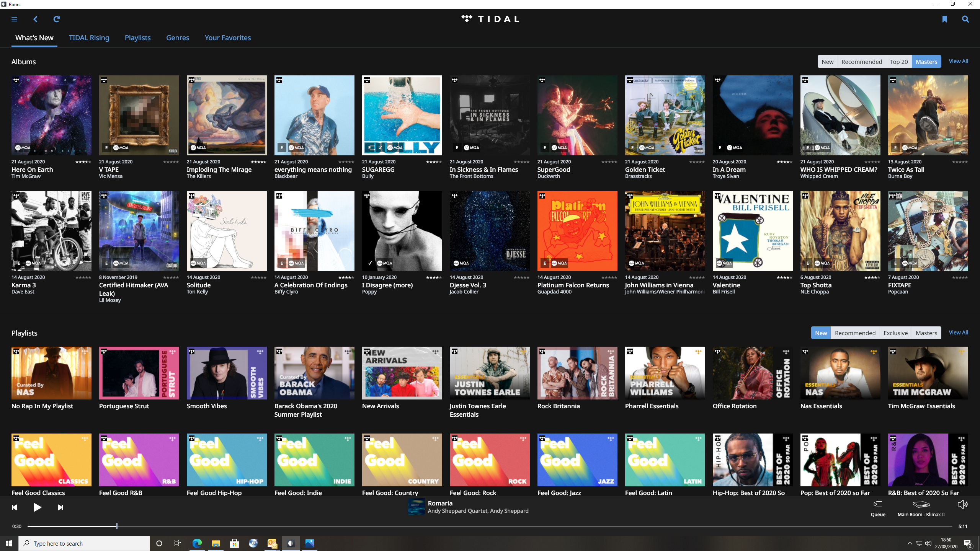Open the Windows notification center

pyautogui.click(x=968, y=543)
